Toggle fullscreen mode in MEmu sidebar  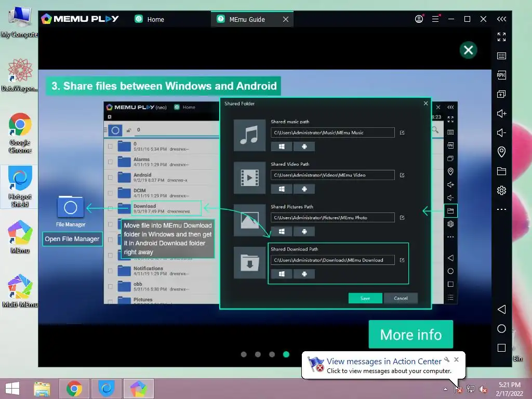pyautogui.click(x=501, y=37)
